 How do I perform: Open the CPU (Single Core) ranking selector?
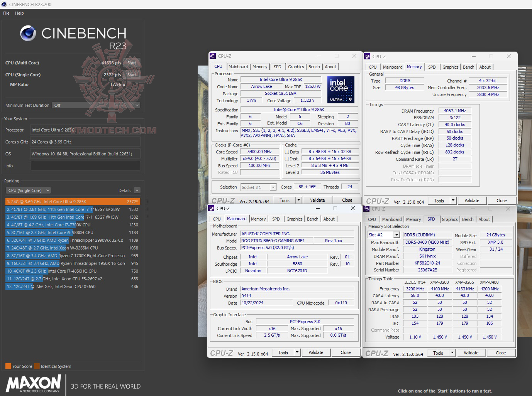(28, 190)
